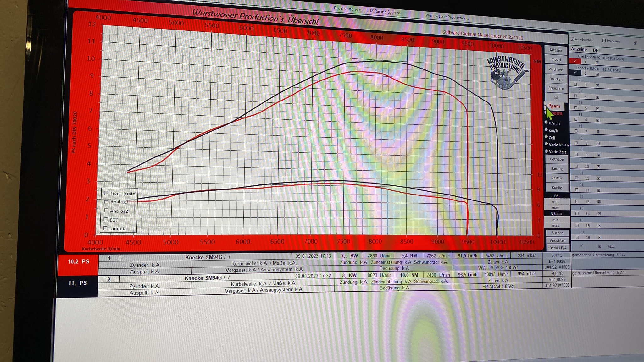The image size is (644, 362).
Task: Click the Speichern button
Action: pos(556,88)
